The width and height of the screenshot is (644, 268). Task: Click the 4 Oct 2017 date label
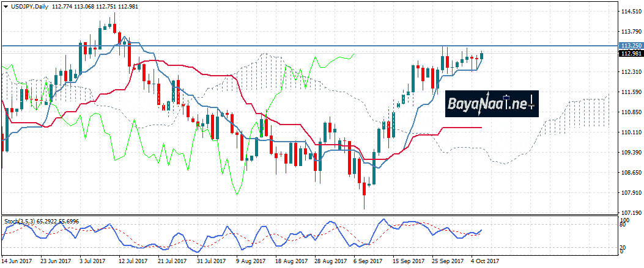tap(485, 261)
